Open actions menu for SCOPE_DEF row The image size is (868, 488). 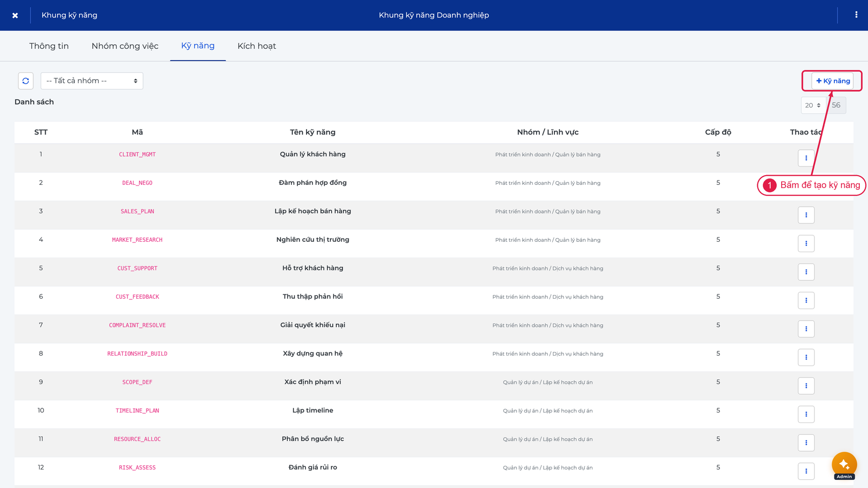806,386
